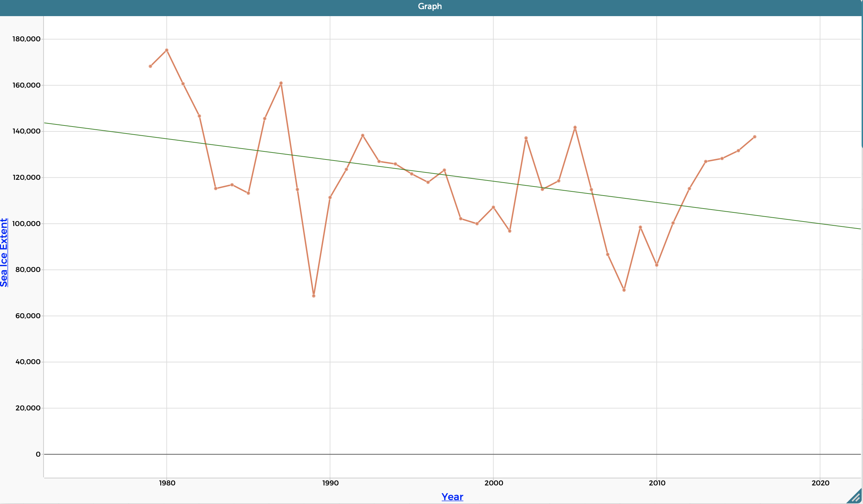
Task: Select the peak data point near 1987
Action: [x=281, y=83]
